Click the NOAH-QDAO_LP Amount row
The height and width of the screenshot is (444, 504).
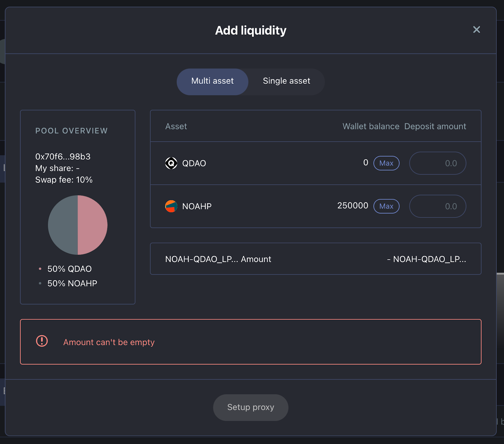pos(316,259)
